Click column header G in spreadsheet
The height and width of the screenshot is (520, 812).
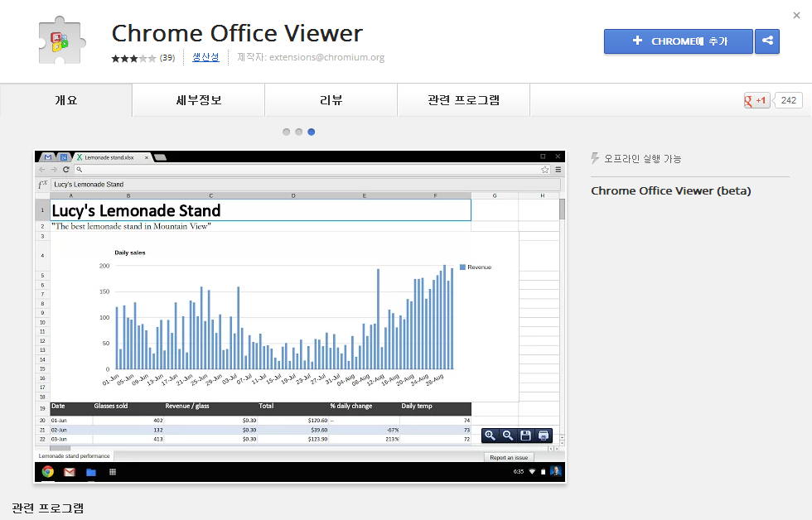[495, 195]
